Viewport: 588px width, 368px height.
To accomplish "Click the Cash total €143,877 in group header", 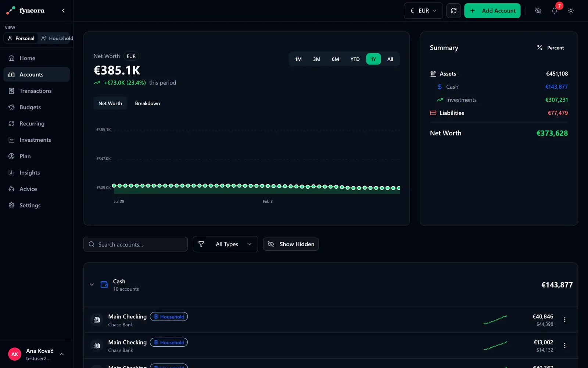I will pos(557,285).
